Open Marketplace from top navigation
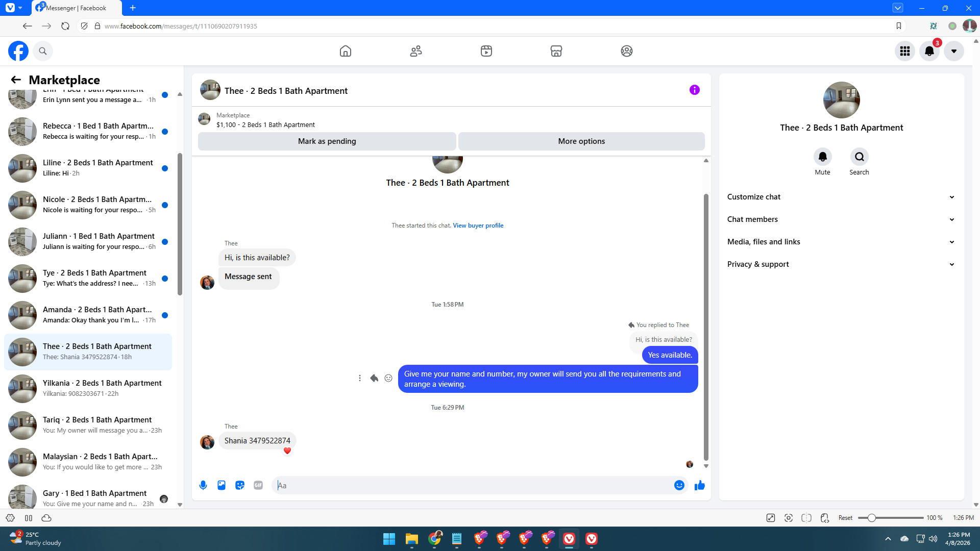 point(556,51)
